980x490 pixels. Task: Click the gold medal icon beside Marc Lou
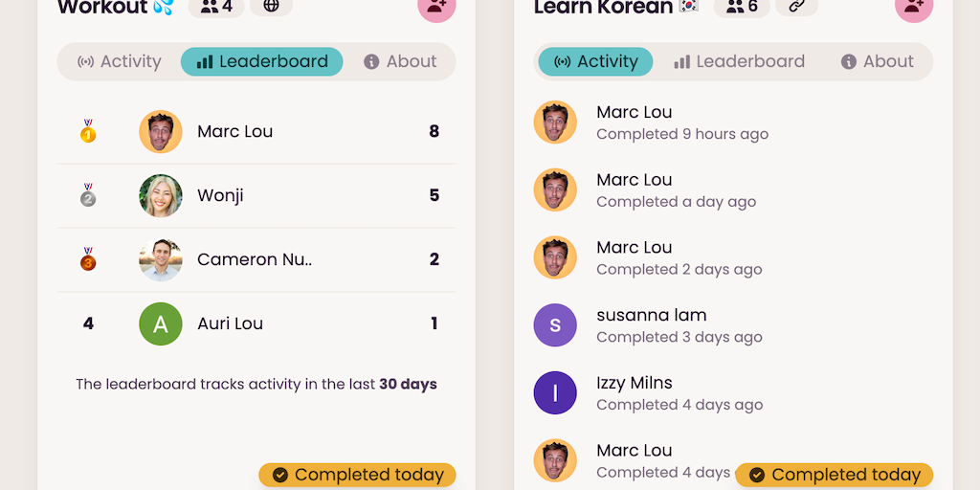[x=88, y=131]
